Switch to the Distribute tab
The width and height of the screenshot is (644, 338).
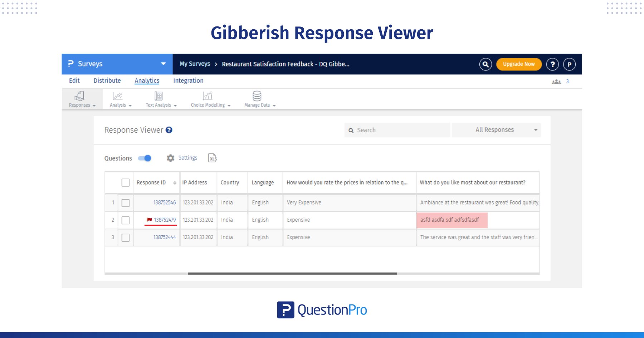click(x=107, y=80)
